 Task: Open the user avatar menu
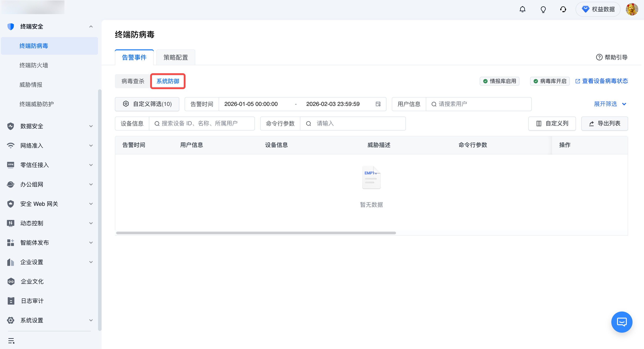tap(632, 9)
